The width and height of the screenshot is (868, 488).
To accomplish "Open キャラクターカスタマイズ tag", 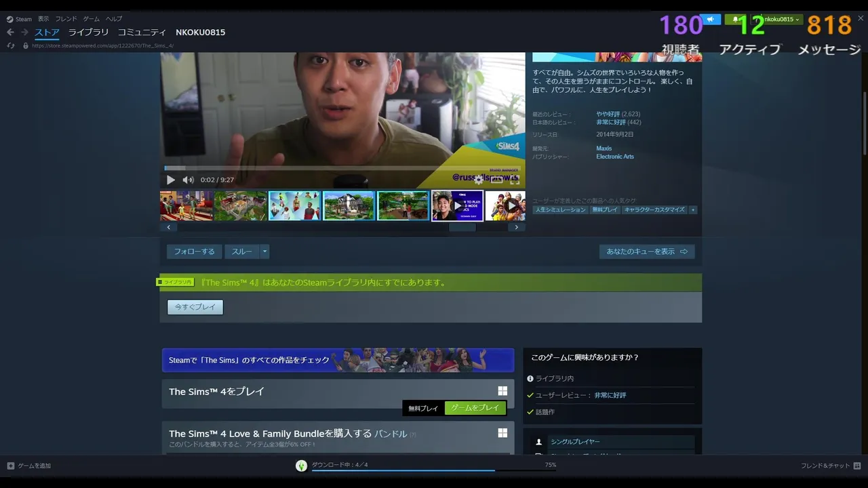I will coord(654,210).
